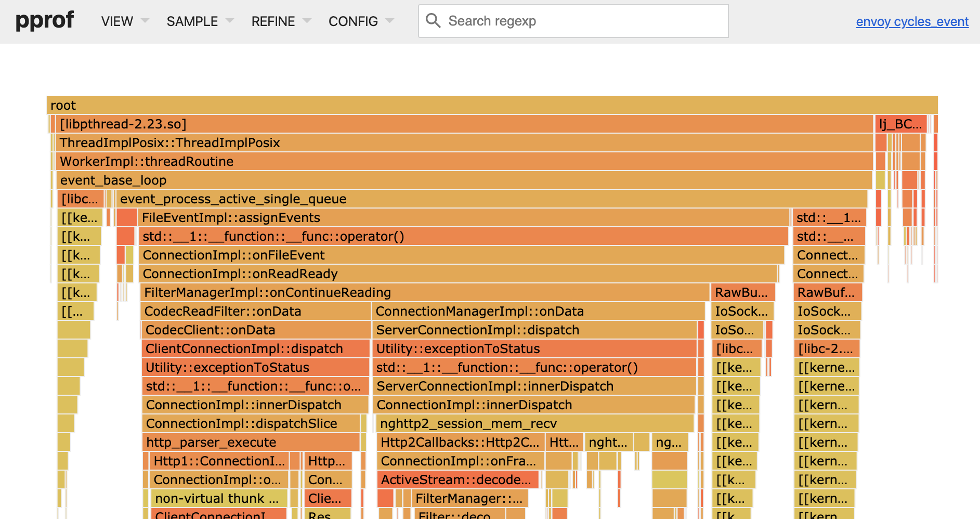Image resolution: width=980 pixels, height=519 pixels.
Task: Select the event_base_loop frame
Action: pyautogui.click(x=464, y=180)
